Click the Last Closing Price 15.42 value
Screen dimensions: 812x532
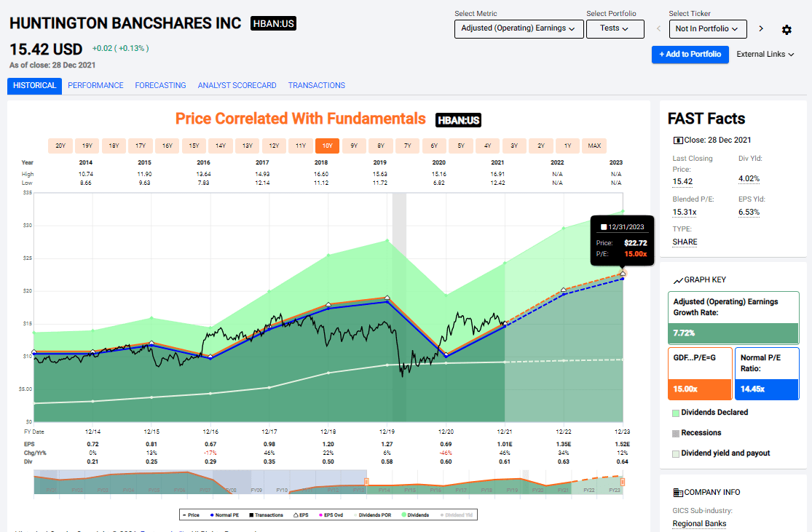(x=682, y=182)
